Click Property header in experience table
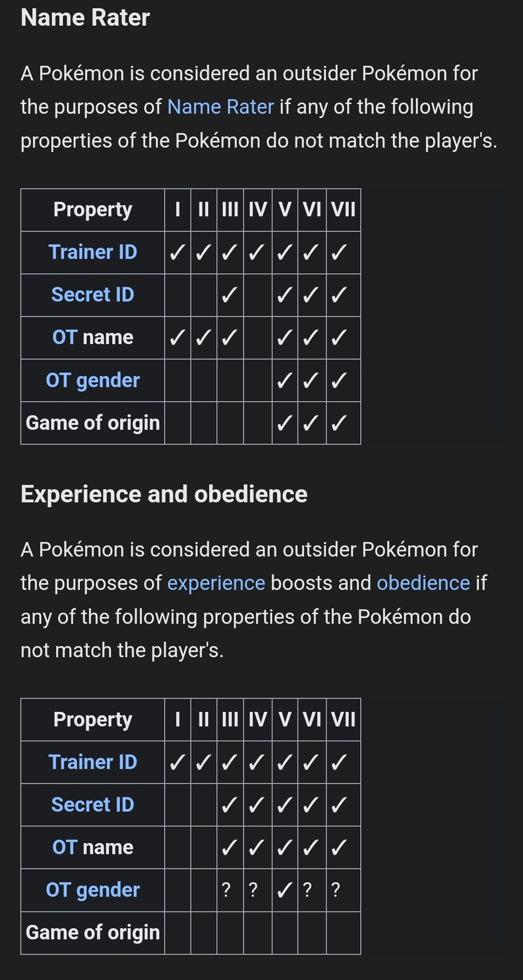The image size is (523, 980). click(92, 720)
